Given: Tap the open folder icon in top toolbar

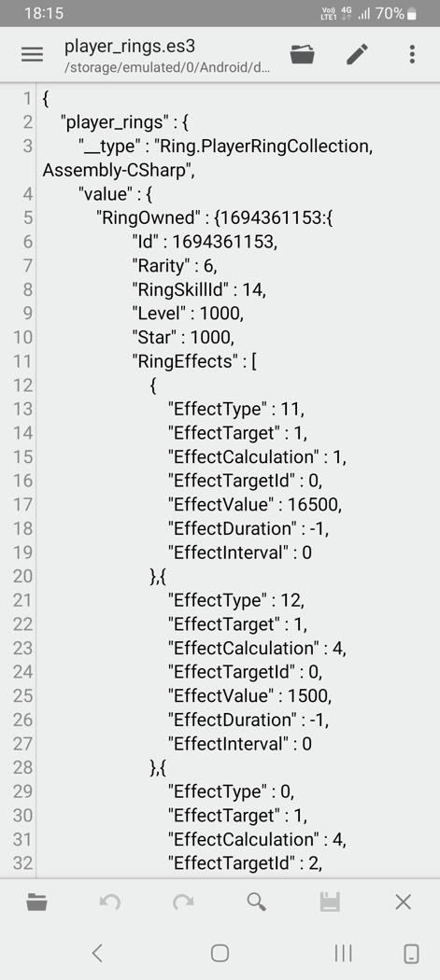Looking at the screenshot, I should tap(303, 54).
